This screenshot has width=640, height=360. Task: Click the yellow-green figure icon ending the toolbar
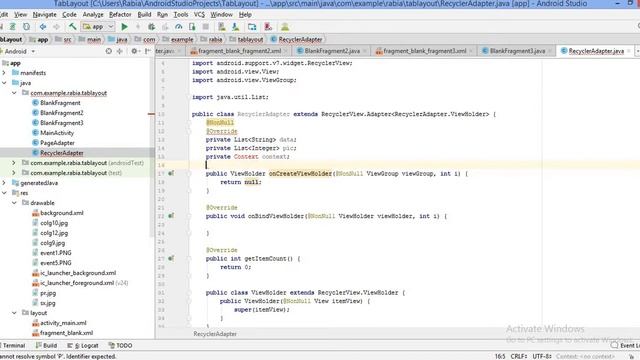pos(285,27)
